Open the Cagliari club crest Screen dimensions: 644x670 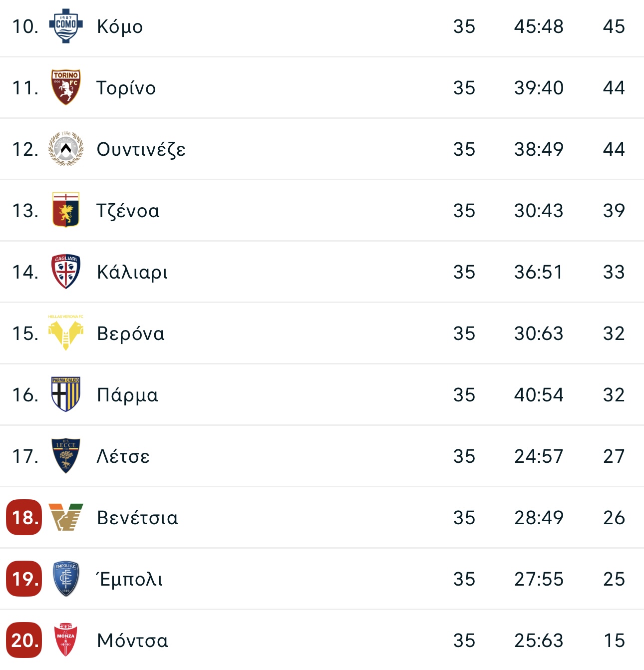(66, 272)
